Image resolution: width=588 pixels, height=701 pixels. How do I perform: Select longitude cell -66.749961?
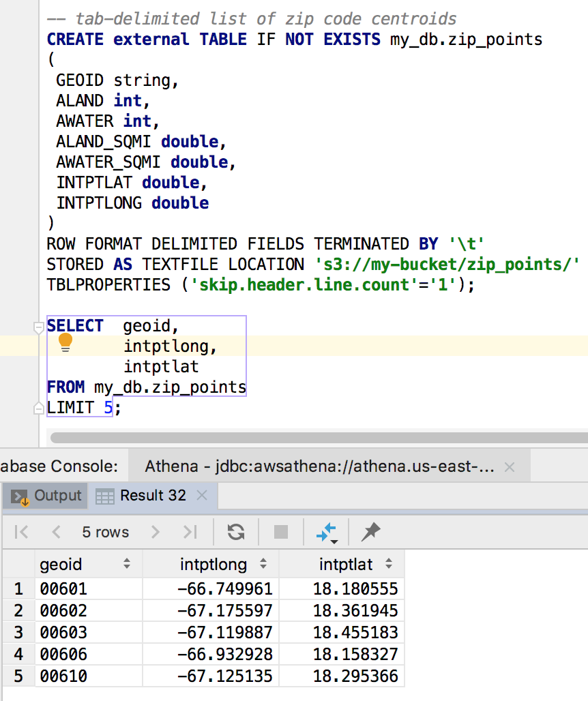click(x=211, y=588)
